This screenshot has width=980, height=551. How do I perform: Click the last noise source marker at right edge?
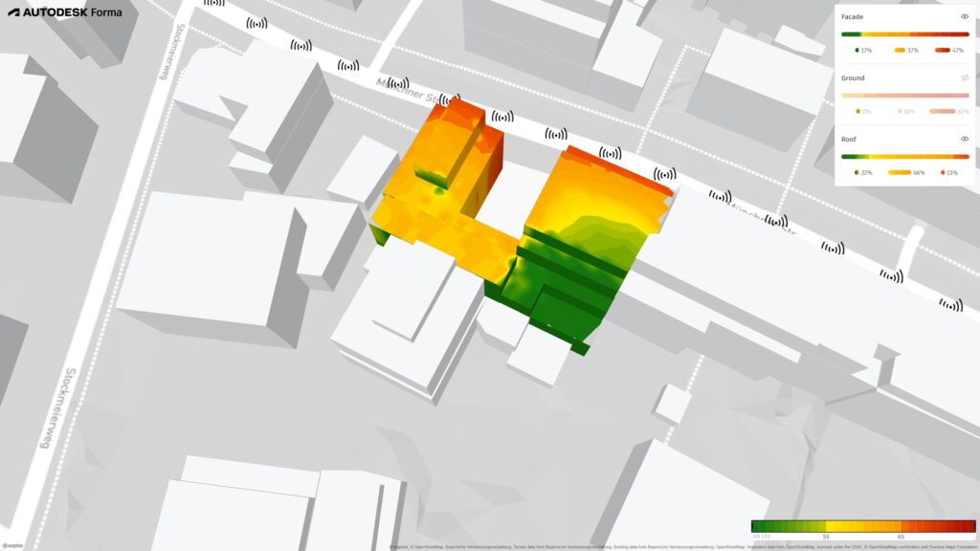[950, 305]
